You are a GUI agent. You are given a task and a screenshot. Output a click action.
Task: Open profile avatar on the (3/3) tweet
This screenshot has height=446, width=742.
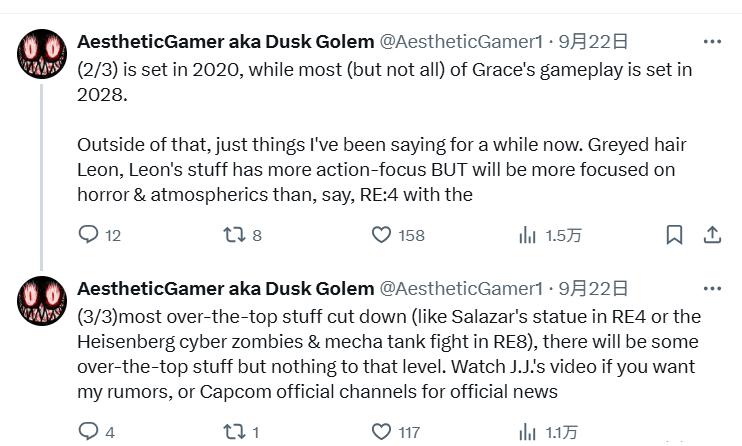42,301
